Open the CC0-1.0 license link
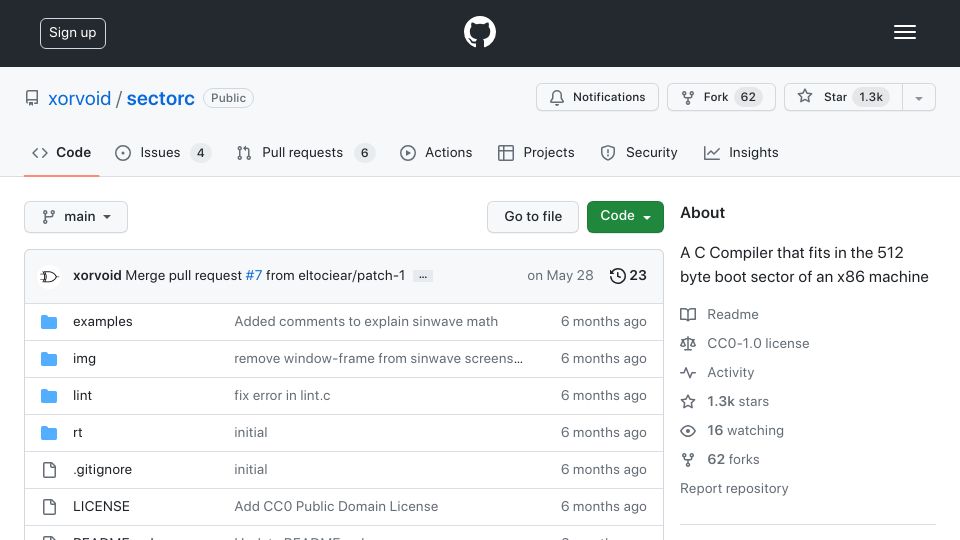 click(758, 343)
